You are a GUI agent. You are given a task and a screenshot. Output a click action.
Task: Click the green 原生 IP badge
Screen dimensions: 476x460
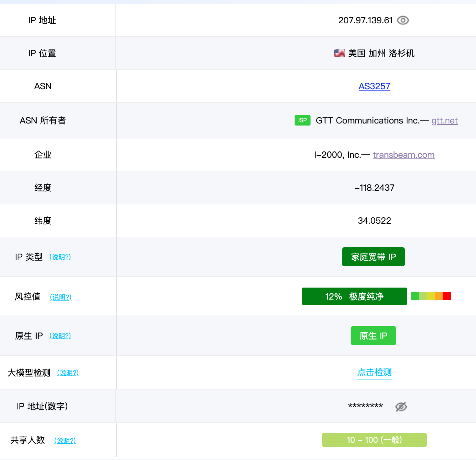click(373, 336)
